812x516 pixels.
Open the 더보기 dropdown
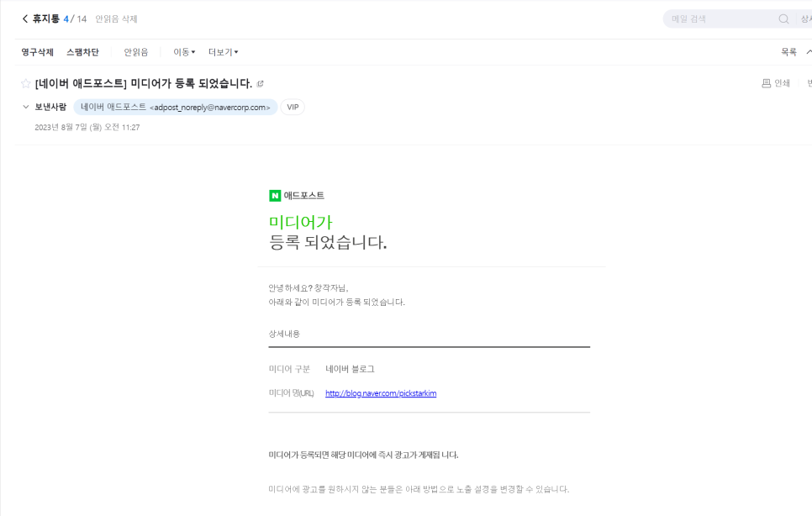(224, 52)
